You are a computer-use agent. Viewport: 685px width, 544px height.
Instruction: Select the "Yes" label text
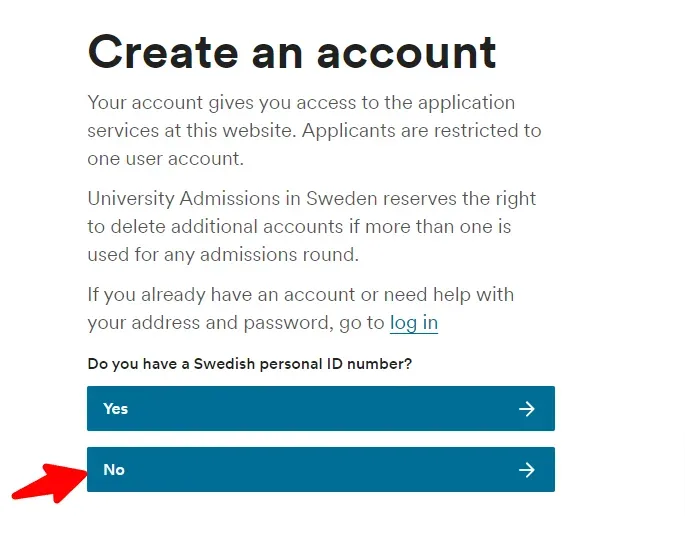tap(116, 408)
